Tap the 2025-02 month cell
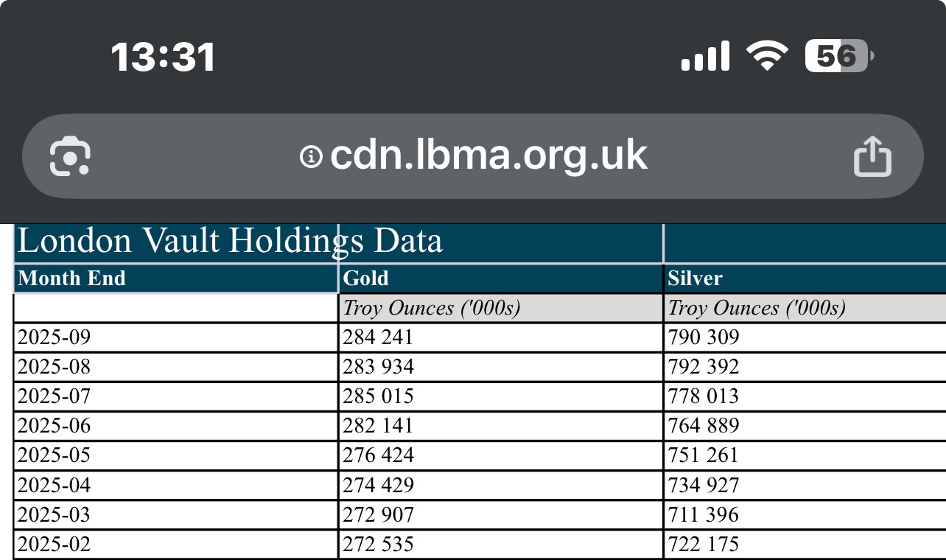The width and height of the screenshot is (946, 560). pyautogui.click(x=54, y=545)
